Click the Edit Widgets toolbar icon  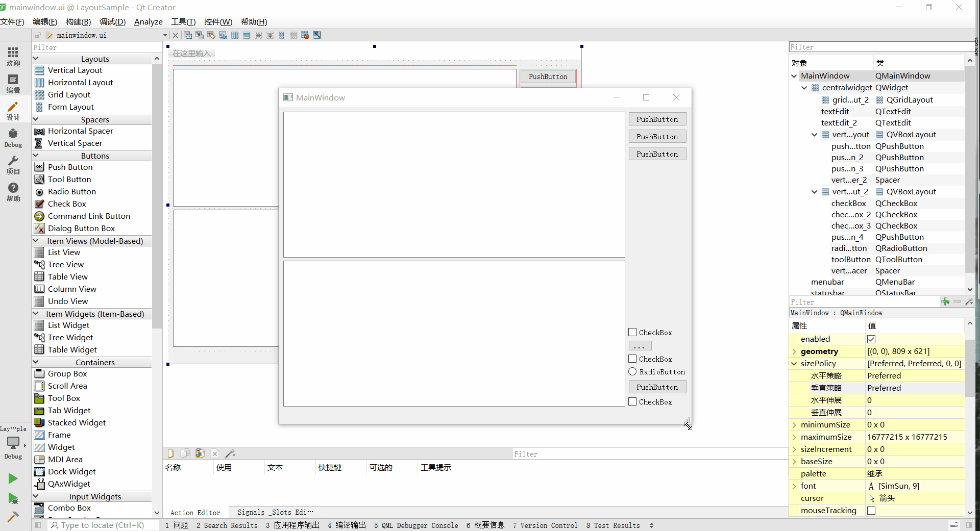(x=188, y=35)
